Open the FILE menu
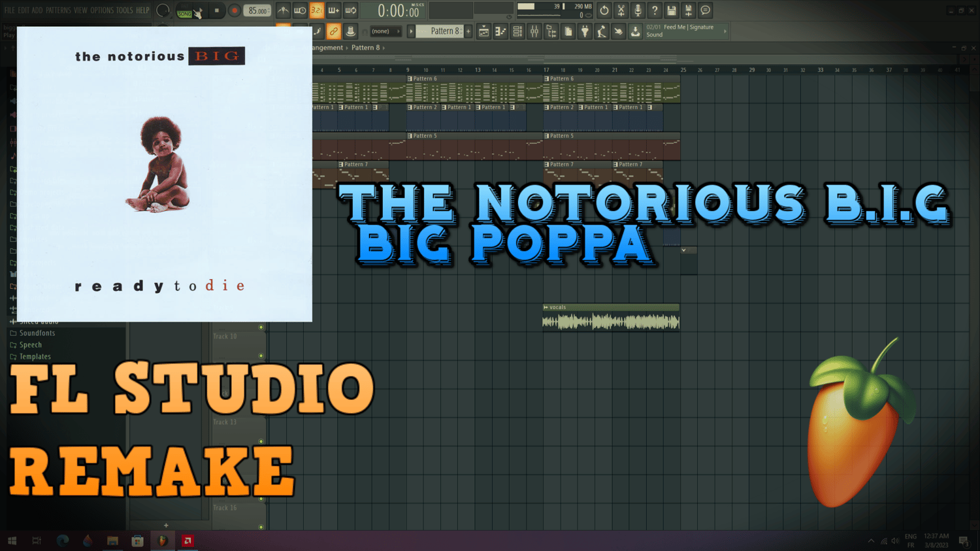This screenshot has width=980, height=551. coord(9,10)
